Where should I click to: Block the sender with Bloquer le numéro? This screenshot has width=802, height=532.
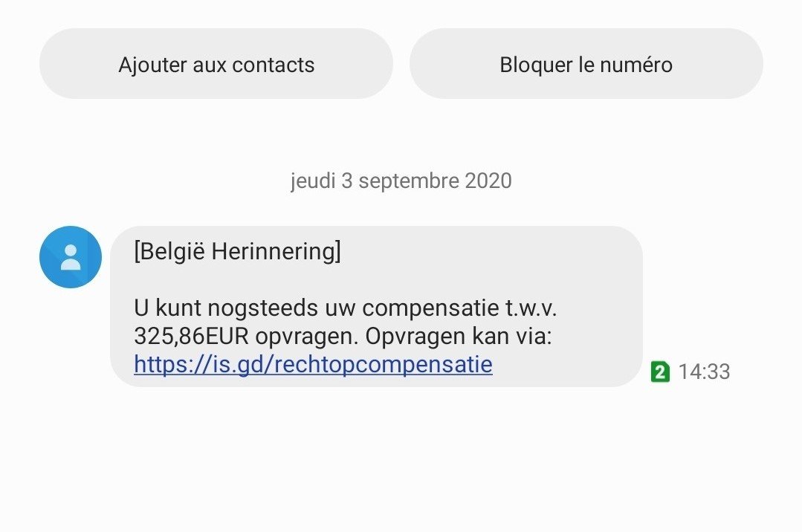coord(586,65)
